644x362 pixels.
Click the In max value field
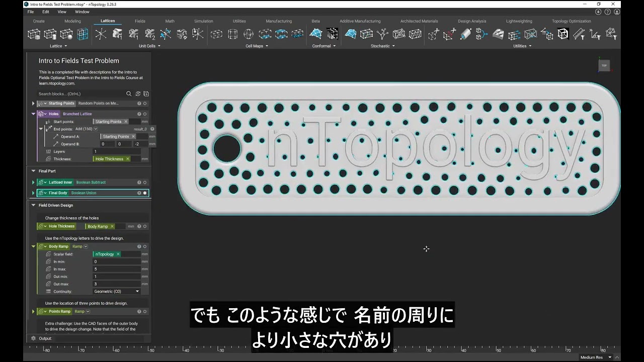click(x=117, y=269)
